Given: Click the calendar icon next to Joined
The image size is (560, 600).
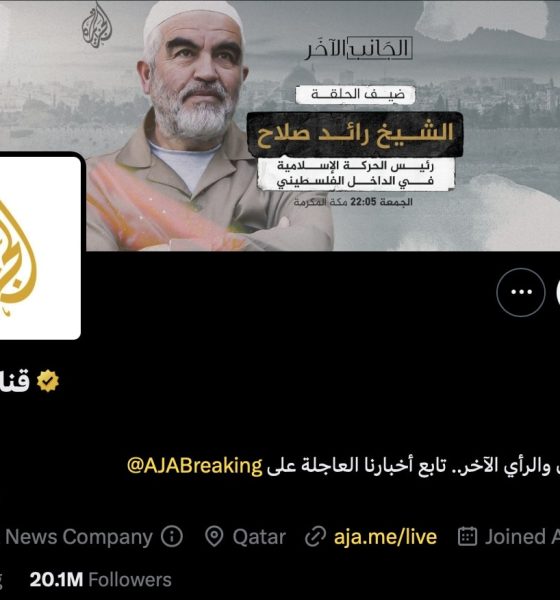Looking at the screenshot, I should [467, 536].
